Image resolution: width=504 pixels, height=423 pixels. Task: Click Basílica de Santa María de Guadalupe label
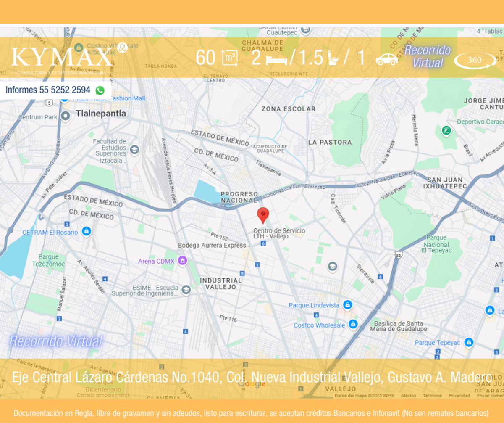(x=399, y=326)
